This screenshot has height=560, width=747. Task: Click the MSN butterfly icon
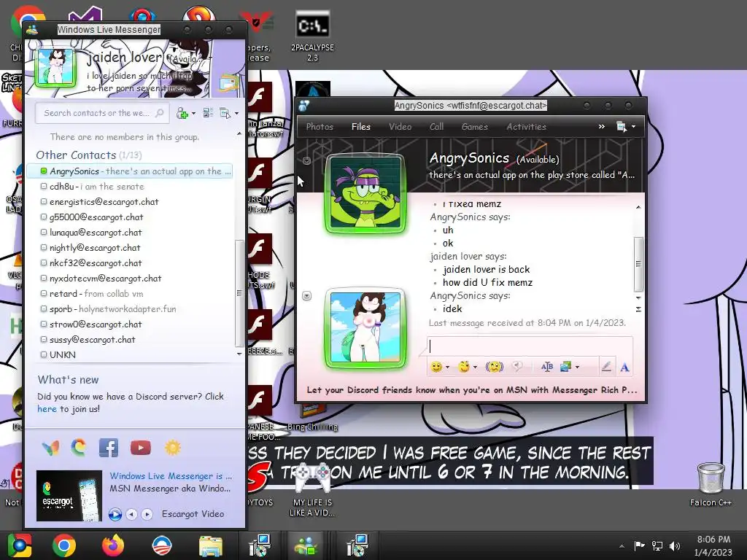point(50,448)
